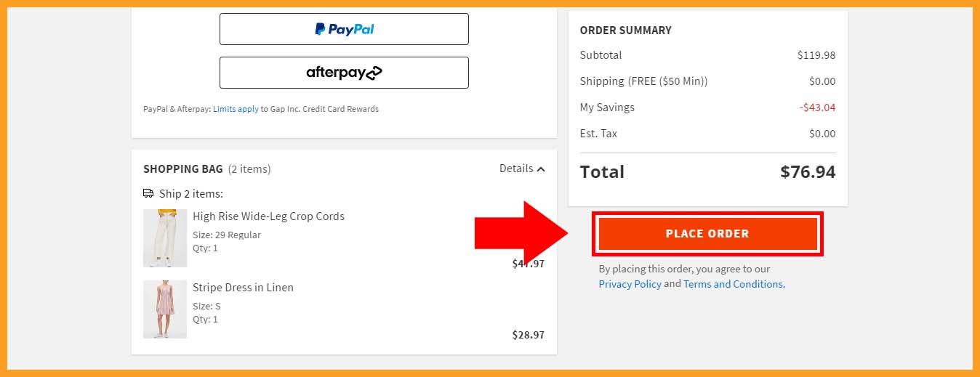Image resolution: width=980 pixels, height=377 pixels.
Task: Click the Afterpay loop arrow logo
Action: tap(374, 73)
